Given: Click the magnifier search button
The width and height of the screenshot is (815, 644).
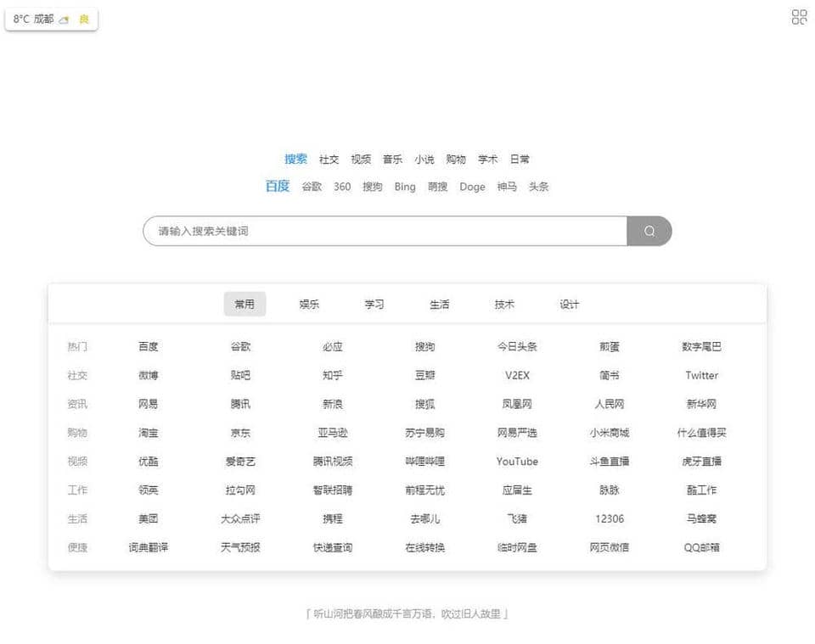Looking at the screenshot, I should point(649,231).
